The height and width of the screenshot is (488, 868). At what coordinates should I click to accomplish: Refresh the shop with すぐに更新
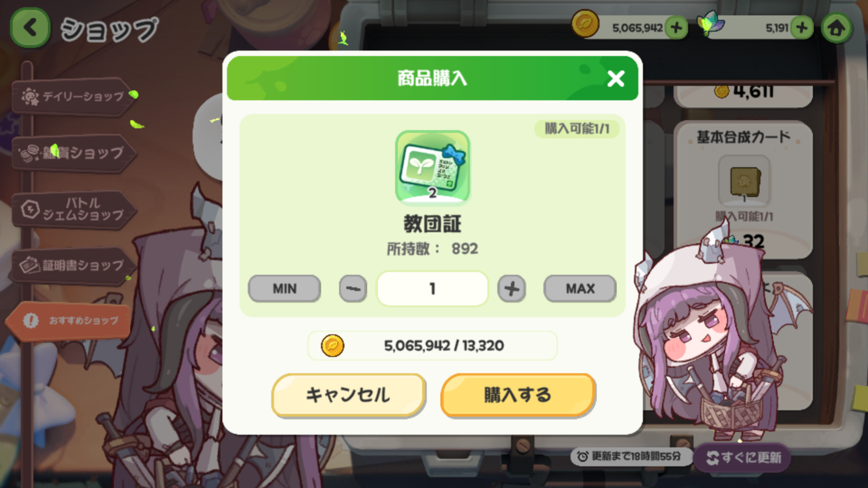[x=743, y=458]
